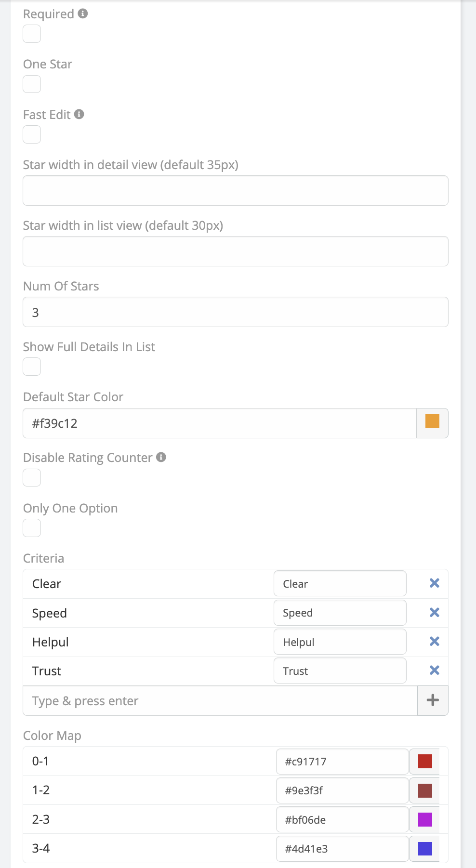This screenshot has width=476, height=868.
Task: Click the Num Of Stars input field
Action: [x=235, y=312]
